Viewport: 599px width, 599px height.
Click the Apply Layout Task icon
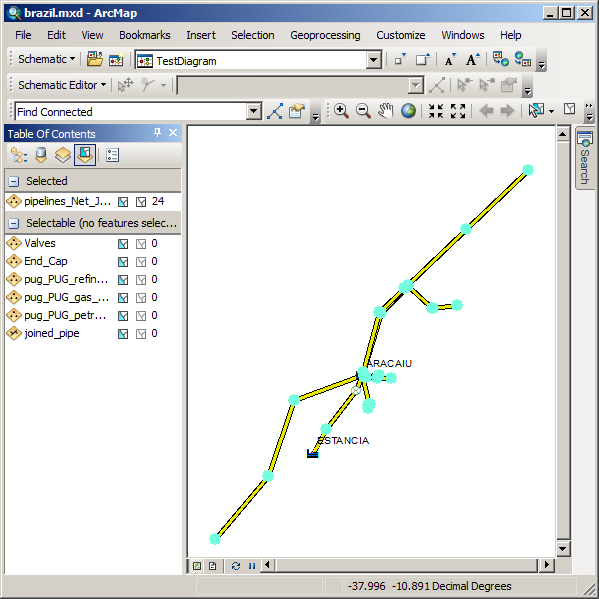436,85
